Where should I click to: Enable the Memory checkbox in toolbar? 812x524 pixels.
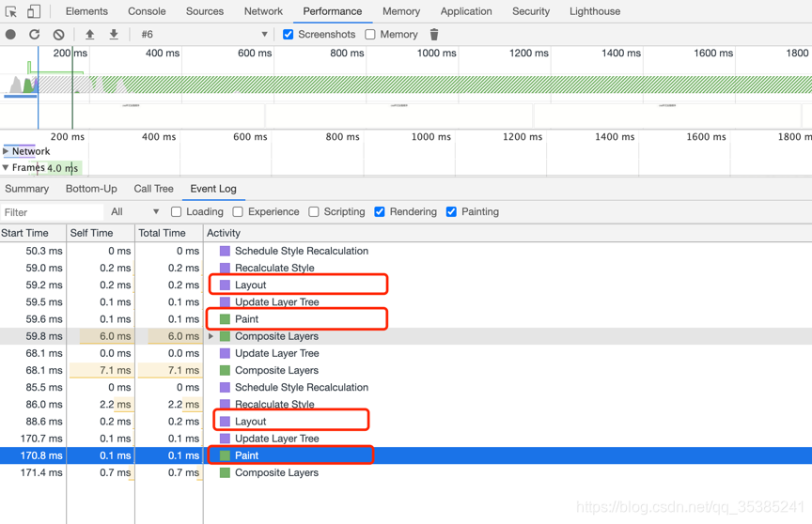click(x=369, y=34)
